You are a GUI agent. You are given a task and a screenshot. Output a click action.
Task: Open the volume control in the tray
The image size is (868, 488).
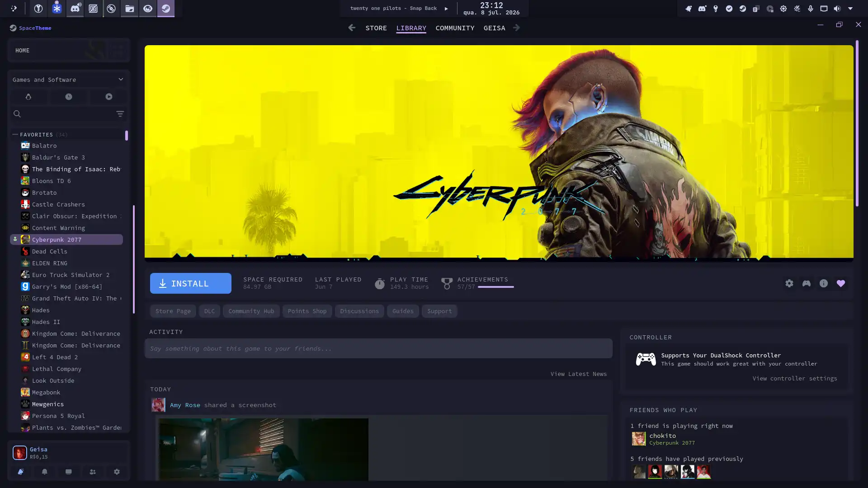837,9
